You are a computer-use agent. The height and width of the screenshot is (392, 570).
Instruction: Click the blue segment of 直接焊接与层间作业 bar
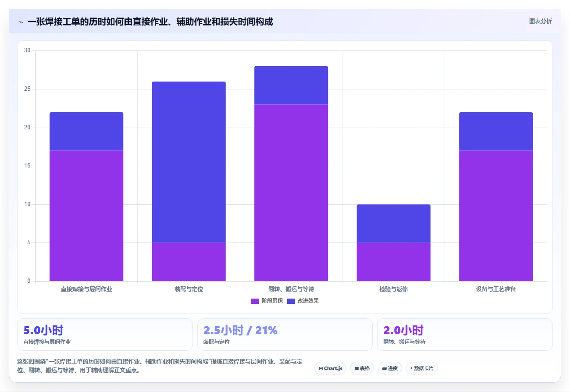[x=86, y=132]
